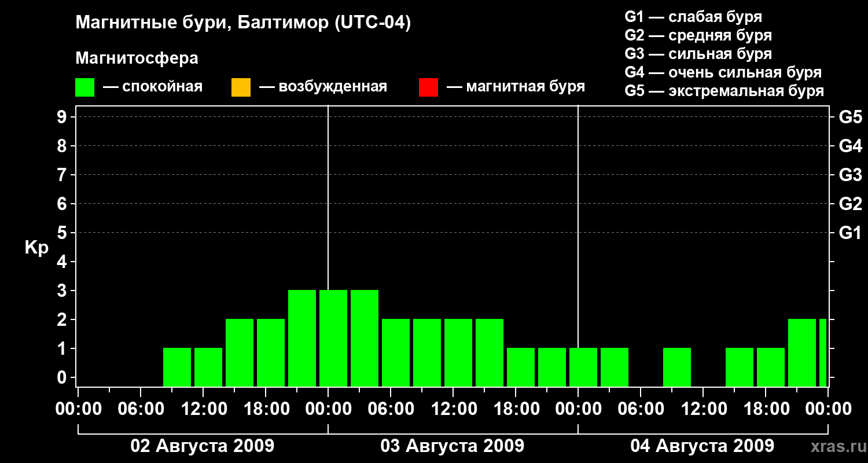
Task: Click the Kp axis value 0
Action: pyautogui.click(x=63, y=377)
